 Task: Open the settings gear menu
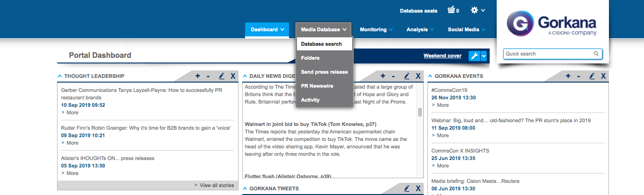(x=478, y=10)
